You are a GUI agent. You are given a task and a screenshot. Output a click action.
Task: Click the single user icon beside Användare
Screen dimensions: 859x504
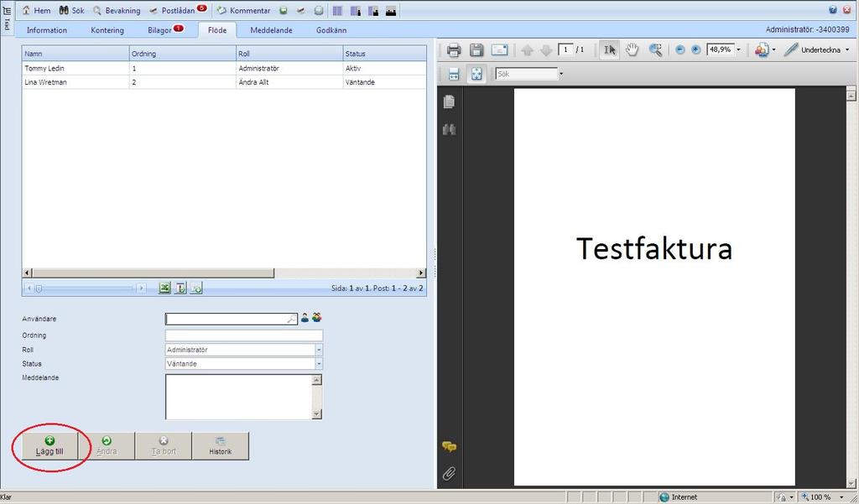click(305, 317)
